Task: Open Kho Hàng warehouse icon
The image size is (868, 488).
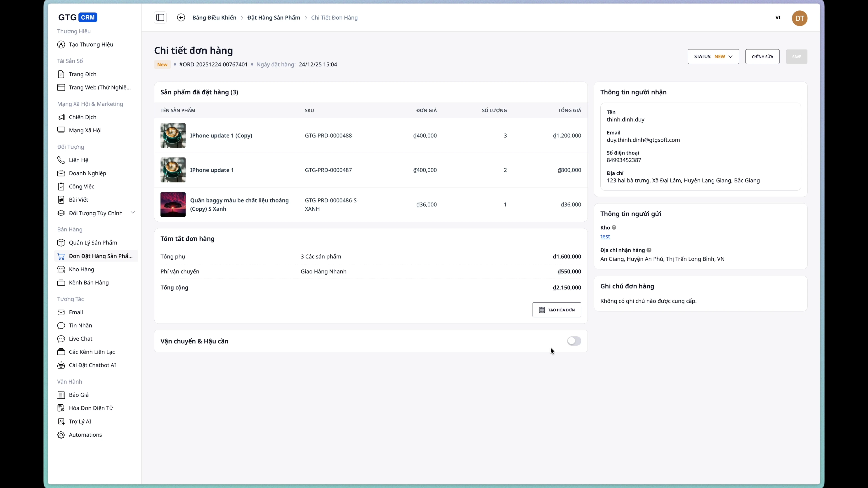Action: point(61,270)
